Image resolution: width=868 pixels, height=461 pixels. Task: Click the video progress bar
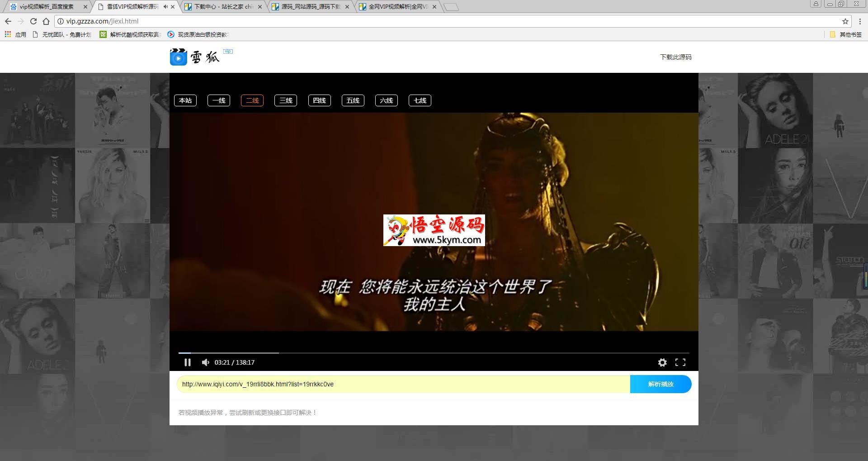pos(434,352)
